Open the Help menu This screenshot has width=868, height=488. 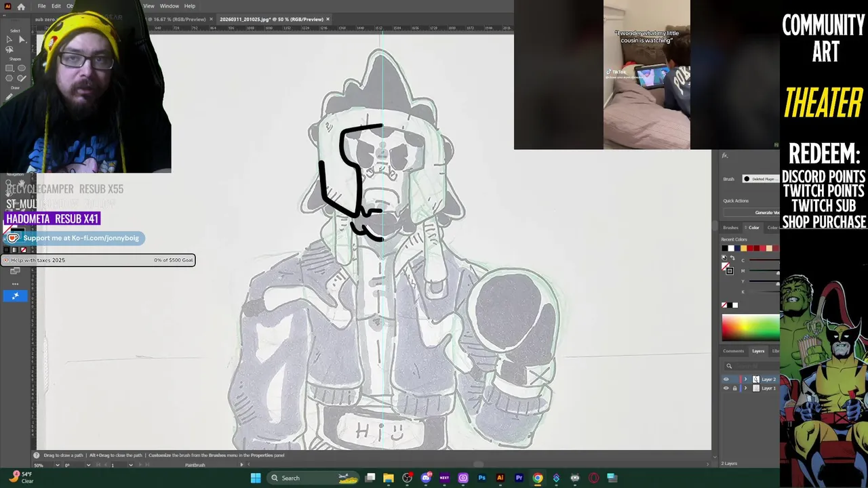pyautogui.click(x=190, y=6)
